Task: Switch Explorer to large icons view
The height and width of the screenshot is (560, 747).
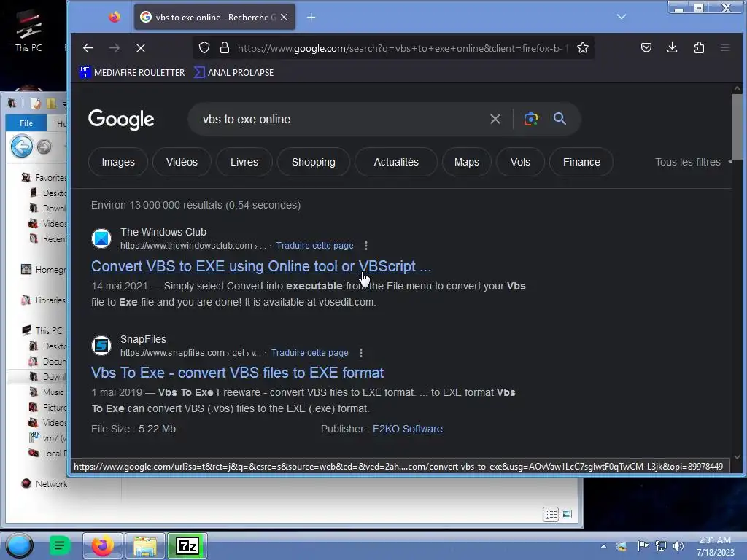Action: [x=567, y=514]
